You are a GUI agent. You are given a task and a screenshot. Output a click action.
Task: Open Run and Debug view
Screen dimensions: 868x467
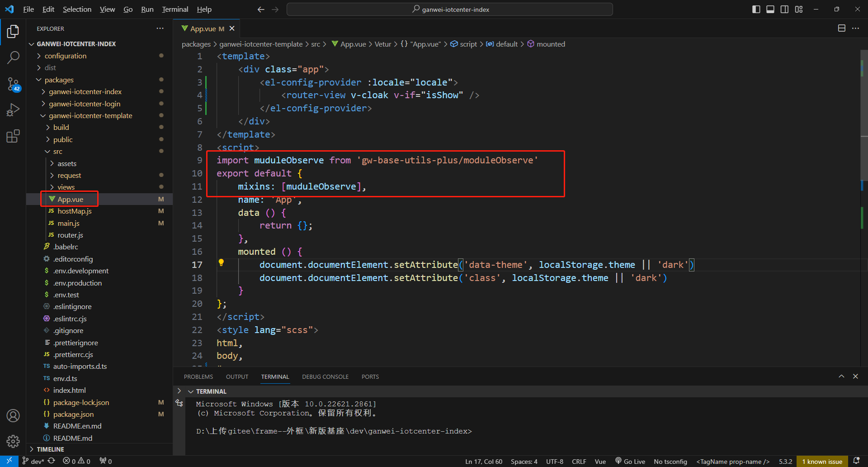point(13,110)
